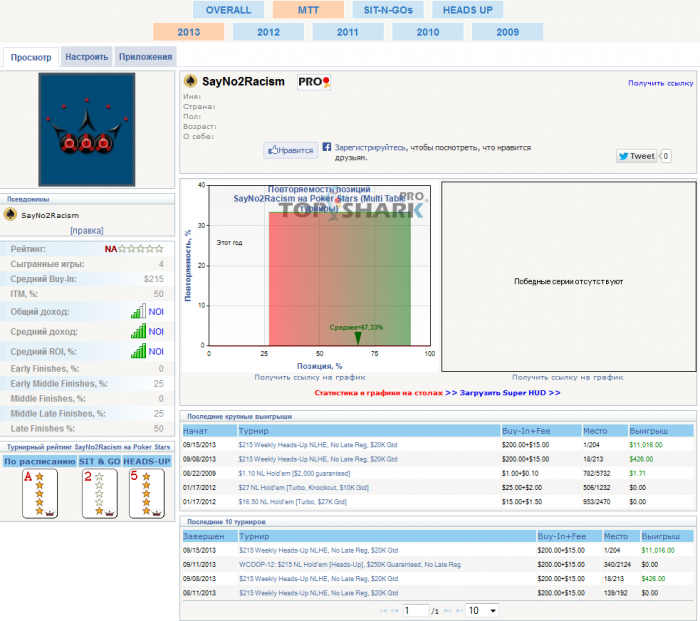Click previous page pagination icon
This screenshot has height=621, width=700.
394,610
